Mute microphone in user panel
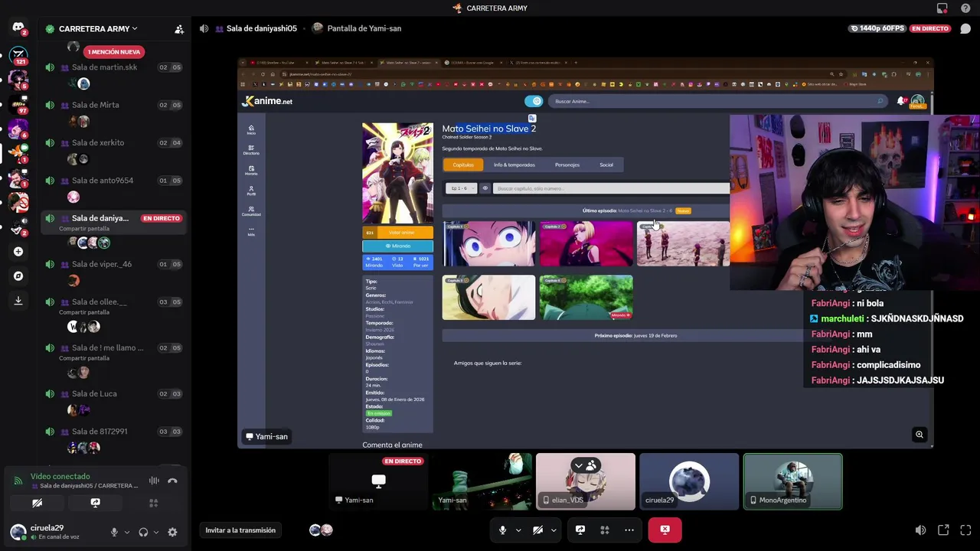This screenshot has width=980, height=551. (x=114, y=532)
